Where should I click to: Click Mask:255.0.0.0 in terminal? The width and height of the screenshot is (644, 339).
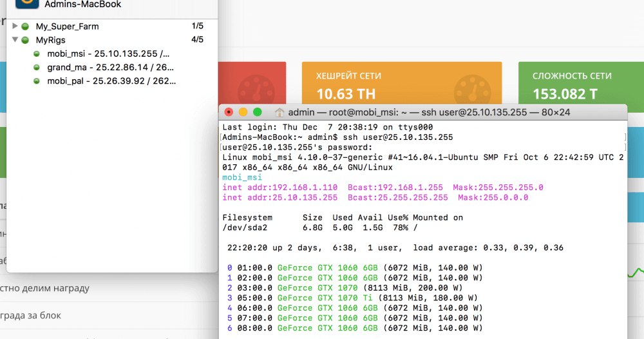tap(493, 198)
